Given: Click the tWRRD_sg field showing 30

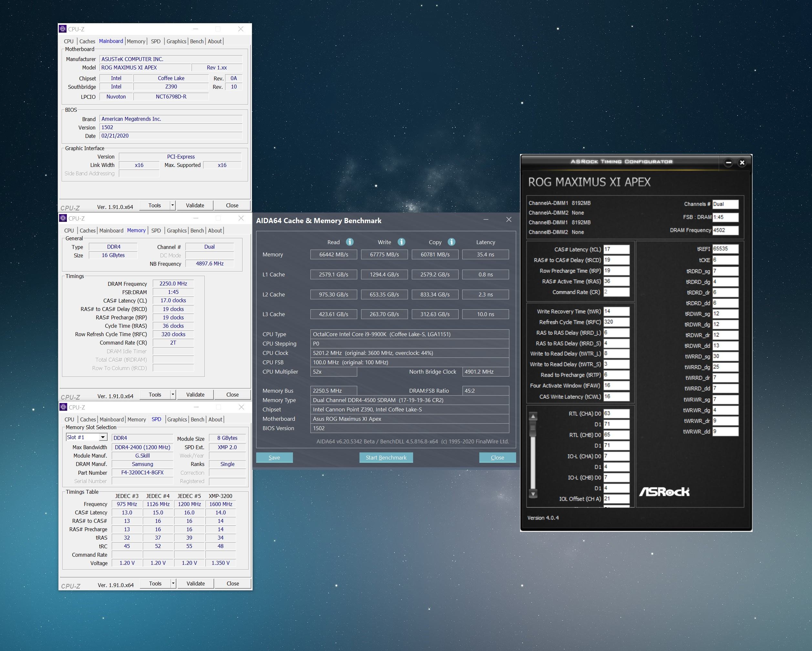Looking at the screenshot, I should tap(725, 356).
